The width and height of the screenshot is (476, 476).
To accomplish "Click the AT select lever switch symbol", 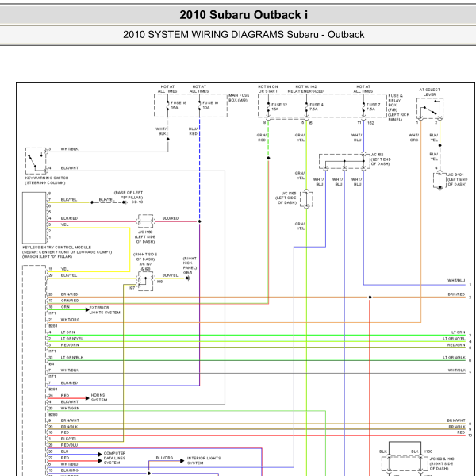I will [x=430, y=109].
